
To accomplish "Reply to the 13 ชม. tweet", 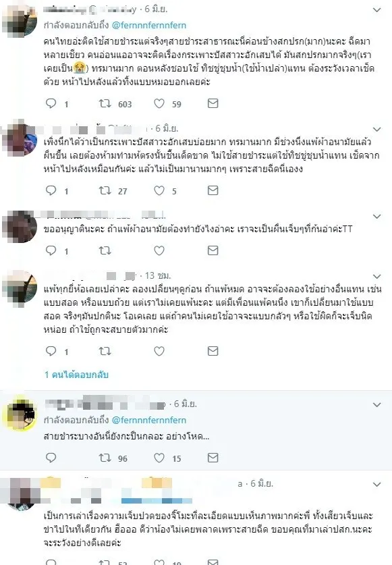I will coord(51,351).
